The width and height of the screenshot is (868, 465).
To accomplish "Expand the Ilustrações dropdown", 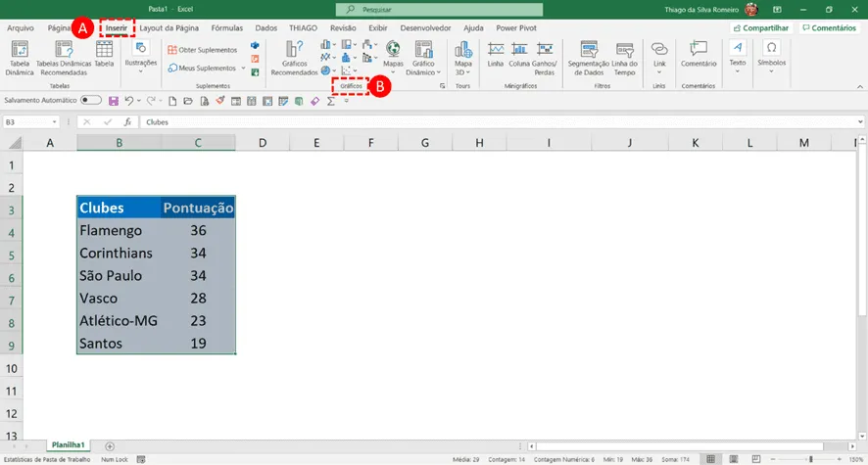I will click(141, 57).
